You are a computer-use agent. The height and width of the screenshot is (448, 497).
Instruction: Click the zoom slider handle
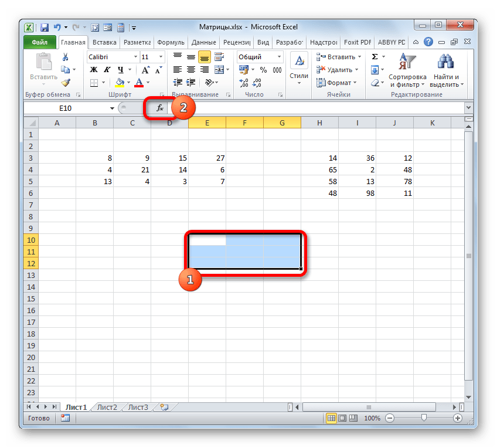[424, 418]
